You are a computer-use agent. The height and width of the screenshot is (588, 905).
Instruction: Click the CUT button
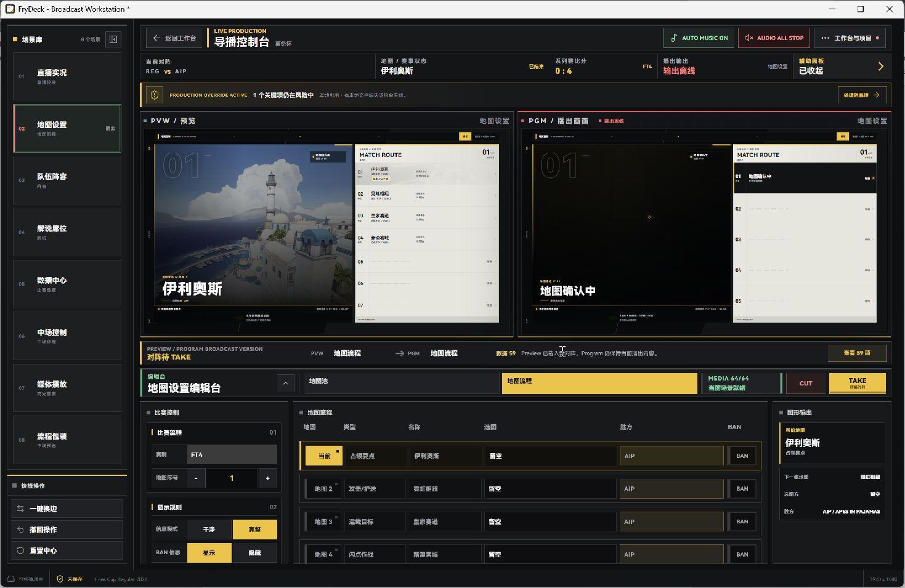pos(806,383)
